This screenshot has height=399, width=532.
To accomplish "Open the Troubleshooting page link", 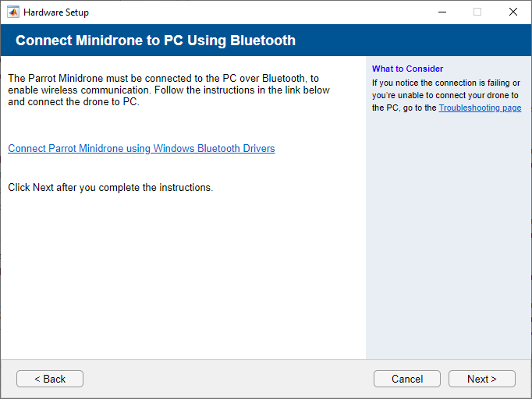I will [x=480, y=108].
